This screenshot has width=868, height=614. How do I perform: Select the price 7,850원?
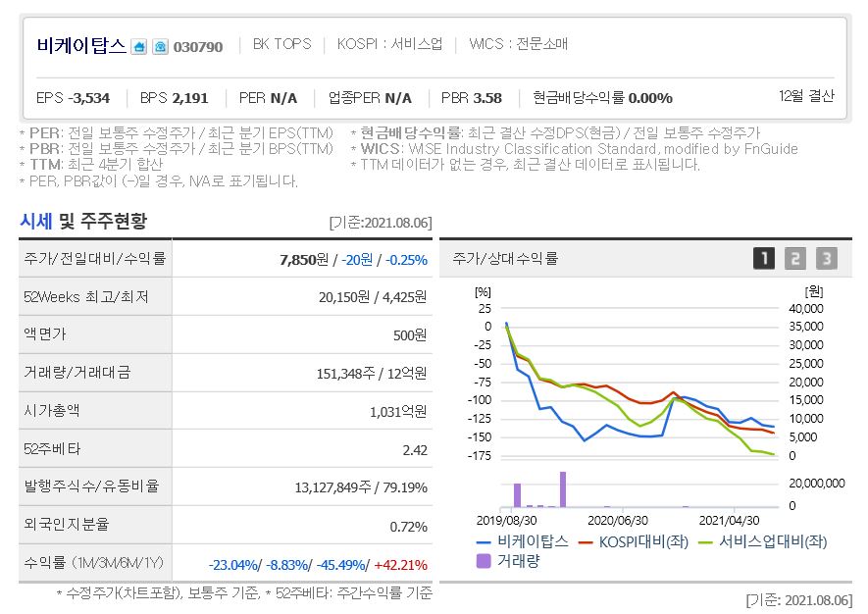click(304, 260)
